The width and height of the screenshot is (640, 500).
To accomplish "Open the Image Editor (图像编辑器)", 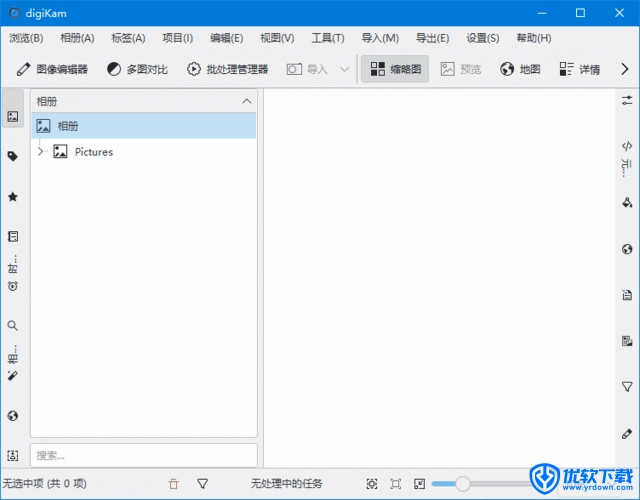I will pos(52,69).
